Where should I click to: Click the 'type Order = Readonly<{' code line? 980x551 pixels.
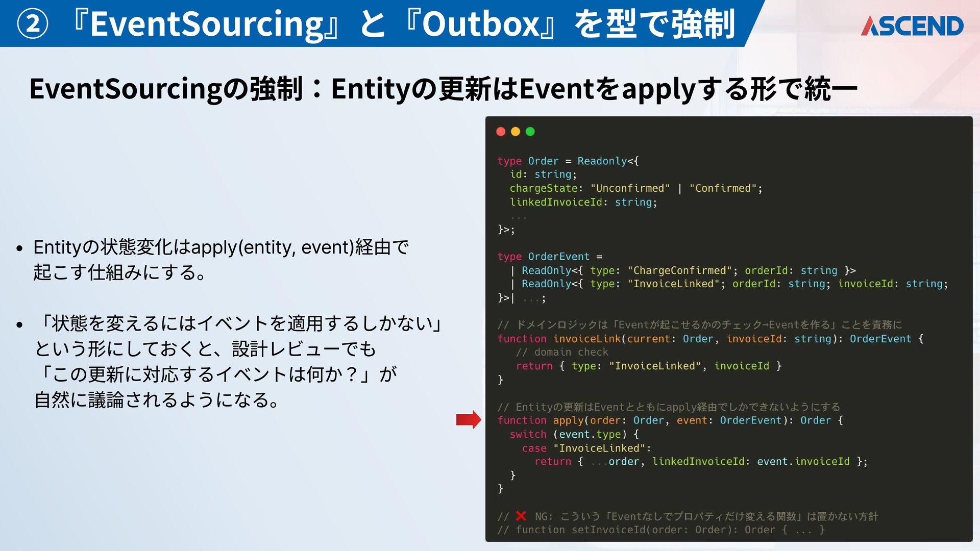(568, 161)
